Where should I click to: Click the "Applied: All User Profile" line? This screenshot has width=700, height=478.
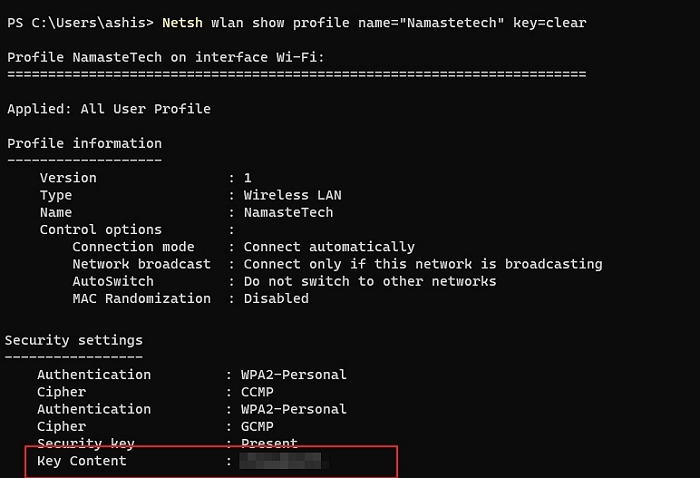tap(109, 108)
